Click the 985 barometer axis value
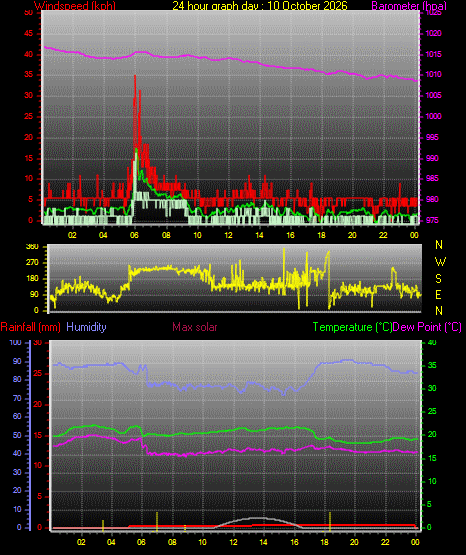The height and width of the screenshot is (555, 466). [x=432, y=178]
